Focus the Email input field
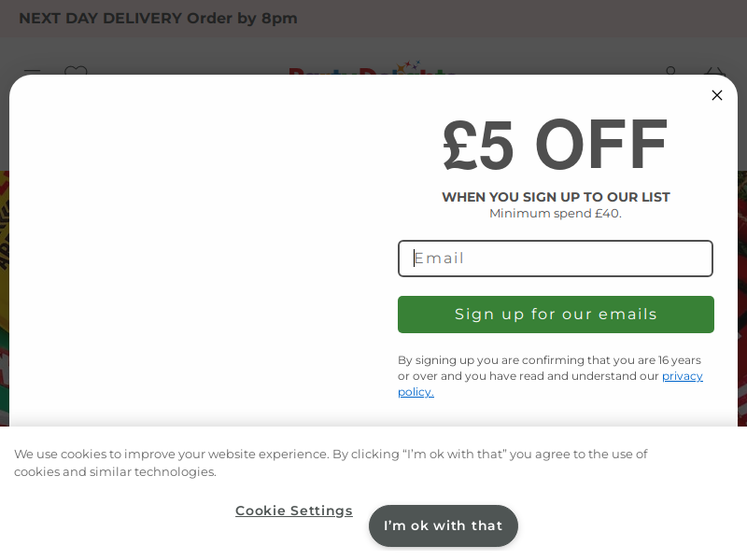 (556, 259)
